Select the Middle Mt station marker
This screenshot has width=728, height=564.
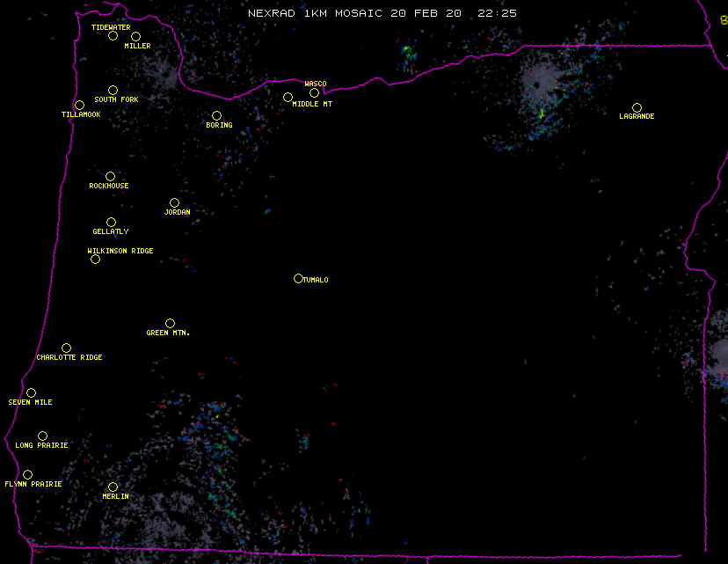pos(288,98)
